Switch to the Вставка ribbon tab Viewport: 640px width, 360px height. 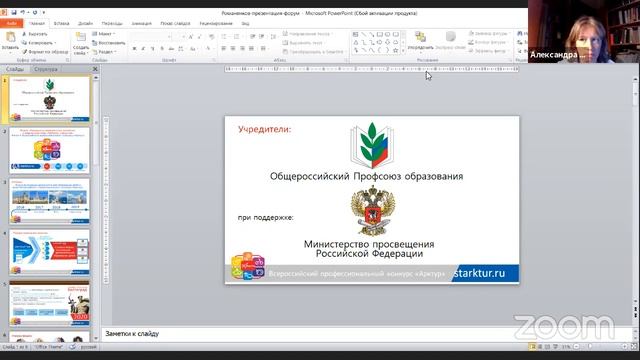click(x=61, y=23)
